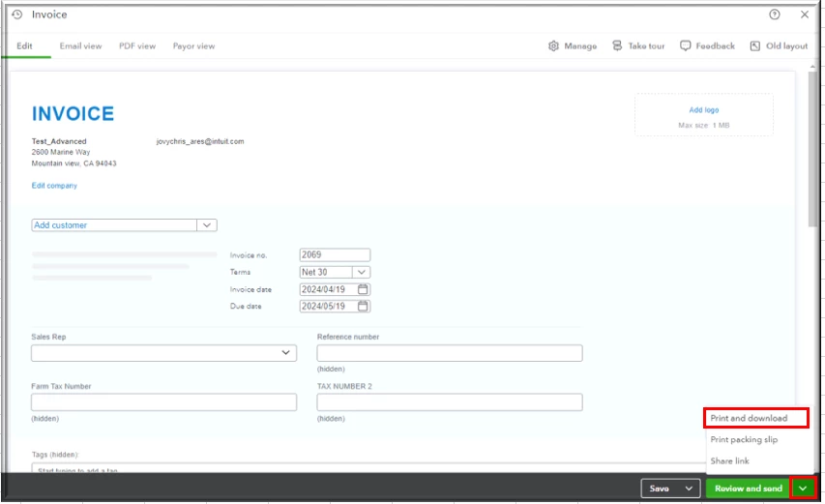The width and height of the screenshot is (825, 504).
Task: Open Due date calendar picker
Action: (363, 307)
